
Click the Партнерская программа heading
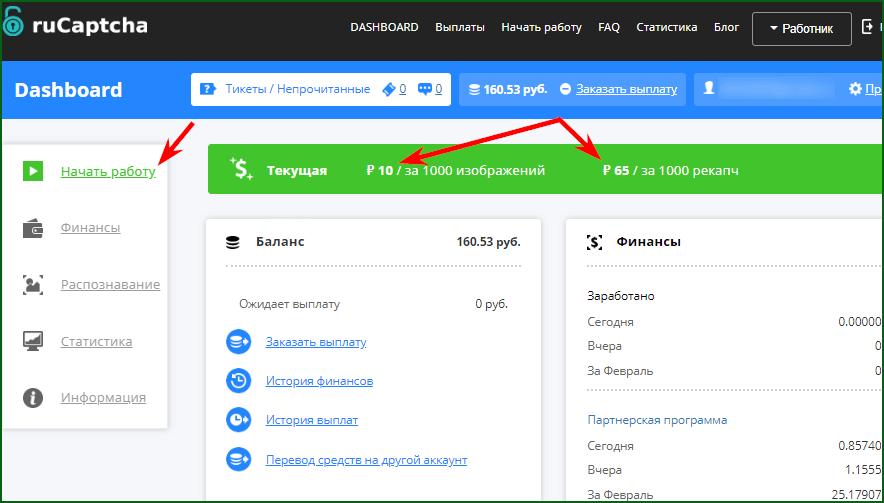point(657,420)
